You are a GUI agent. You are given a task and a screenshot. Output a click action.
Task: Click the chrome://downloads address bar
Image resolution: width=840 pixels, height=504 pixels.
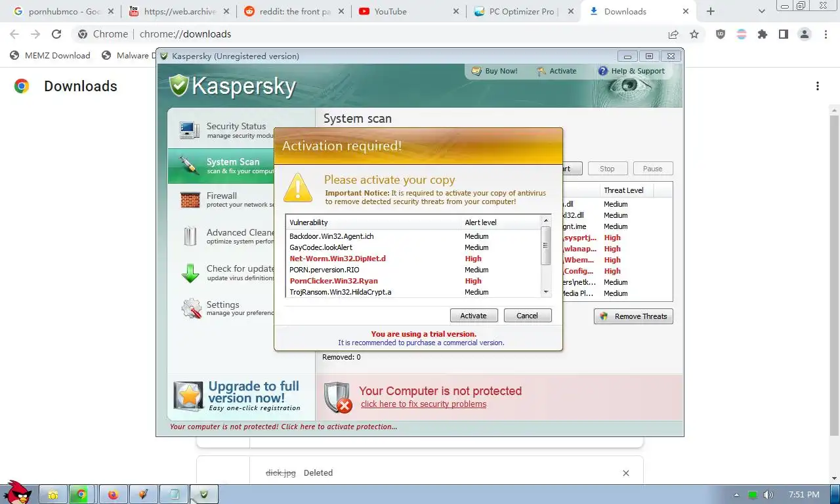367,34
